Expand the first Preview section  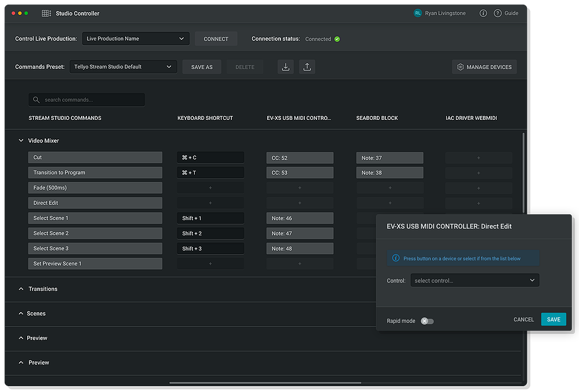tap(21, 338)
